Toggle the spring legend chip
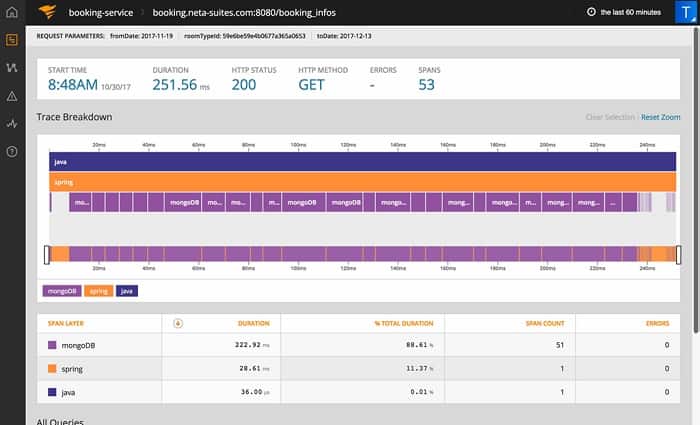 [99, 291]
